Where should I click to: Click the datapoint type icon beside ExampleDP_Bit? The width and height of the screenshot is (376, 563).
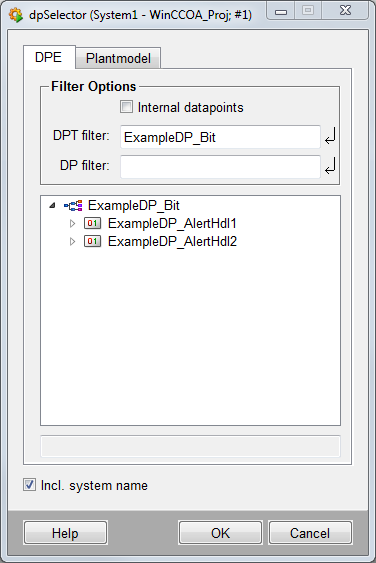pos(73,206)
